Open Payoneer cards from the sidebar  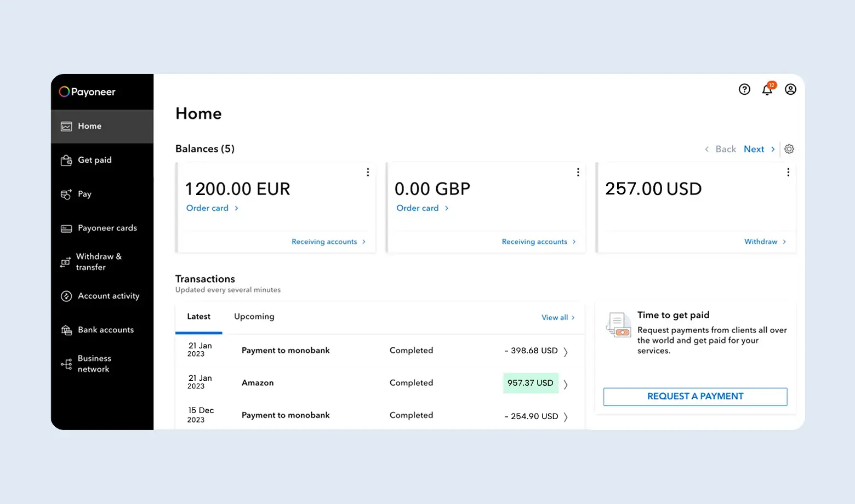point(66,228)
